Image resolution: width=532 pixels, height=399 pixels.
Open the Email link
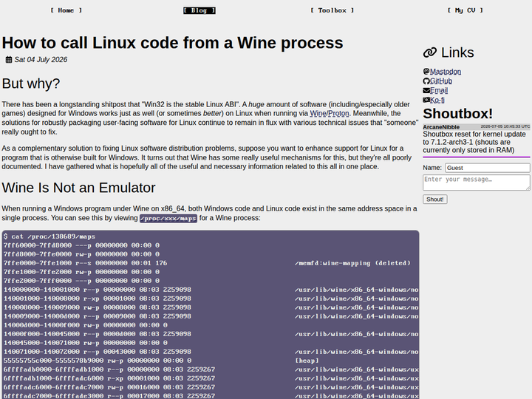[x=439, y=91]
